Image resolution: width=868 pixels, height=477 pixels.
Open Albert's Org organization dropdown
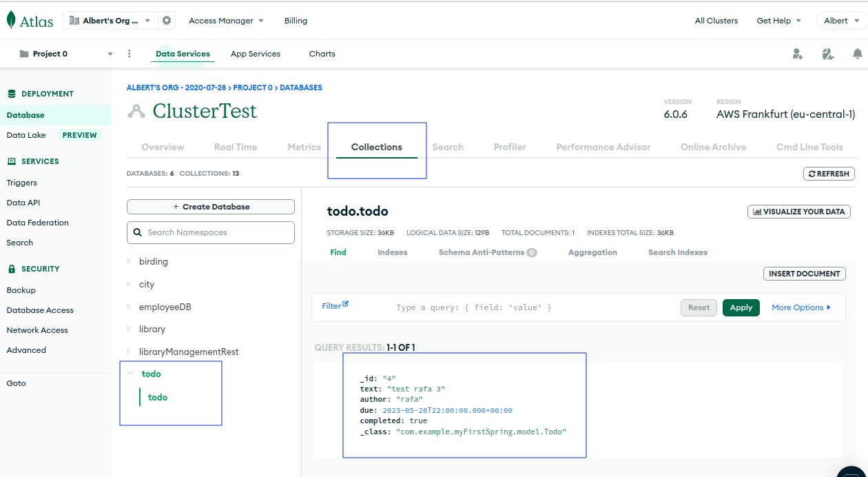tap(110, 21)
